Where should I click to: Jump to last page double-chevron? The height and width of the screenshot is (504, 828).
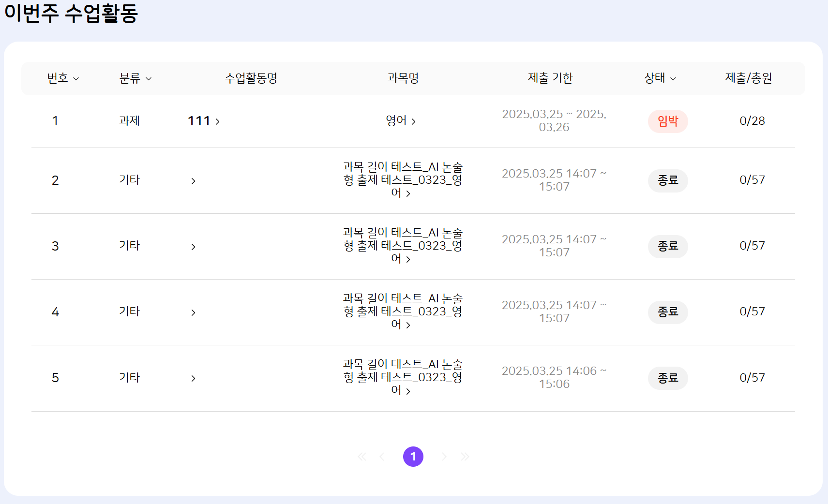click(x=465, y=457)
